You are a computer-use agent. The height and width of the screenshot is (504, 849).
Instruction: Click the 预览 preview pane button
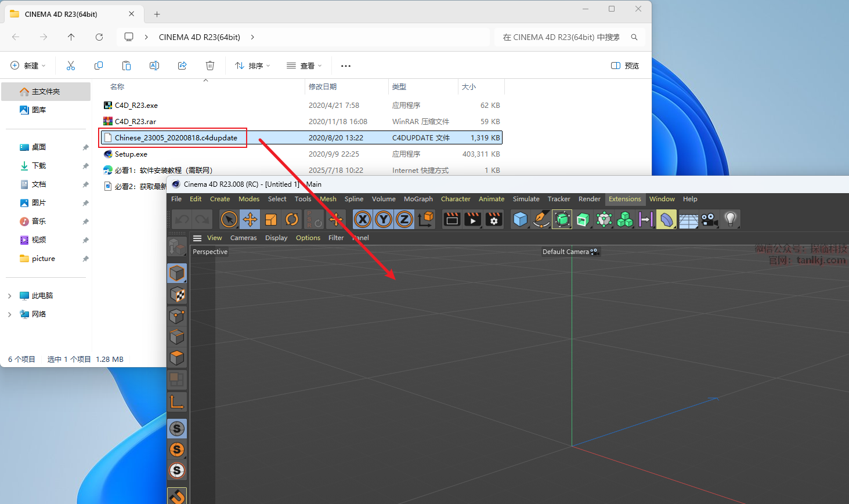[625, 66]
